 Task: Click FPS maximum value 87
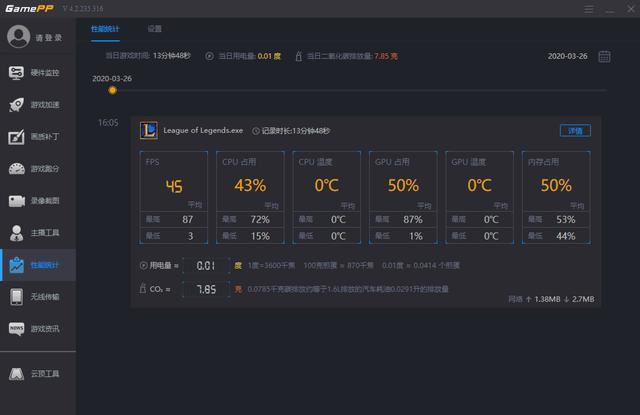pos(188,220)
